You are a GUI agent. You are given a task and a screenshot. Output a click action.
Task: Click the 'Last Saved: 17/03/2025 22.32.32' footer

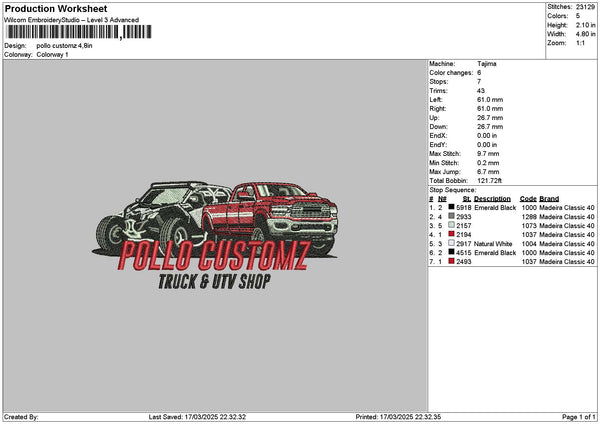197,417
